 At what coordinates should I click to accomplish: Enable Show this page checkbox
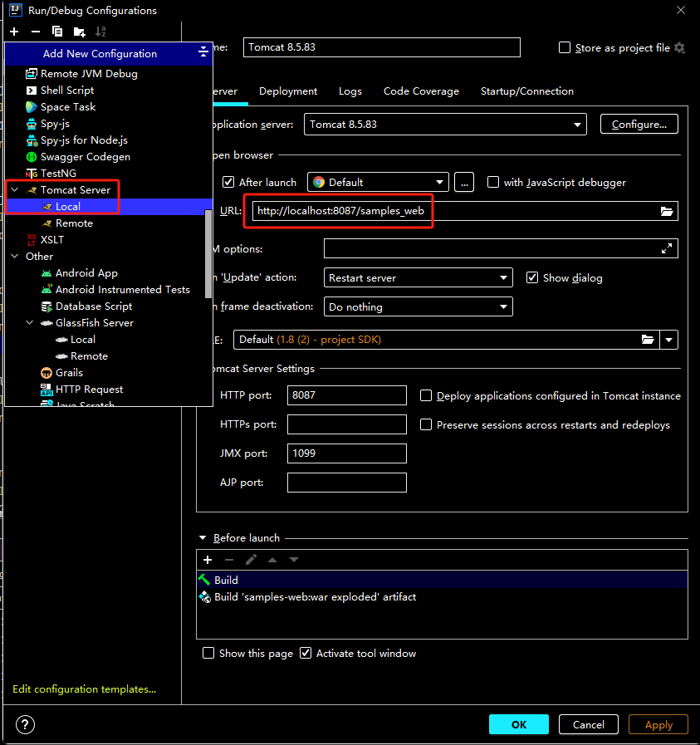click(x=208, y=654)
